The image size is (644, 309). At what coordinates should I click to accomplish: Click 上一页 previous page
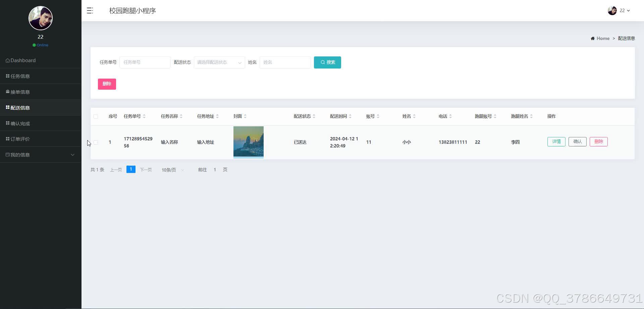tap(116, 170)
